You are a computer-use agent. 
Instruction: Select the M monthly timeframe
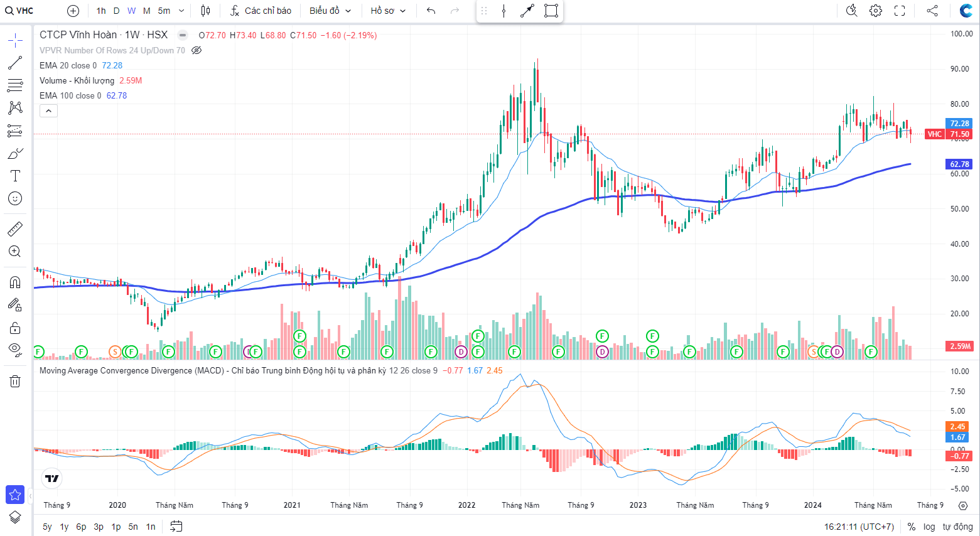146,11
